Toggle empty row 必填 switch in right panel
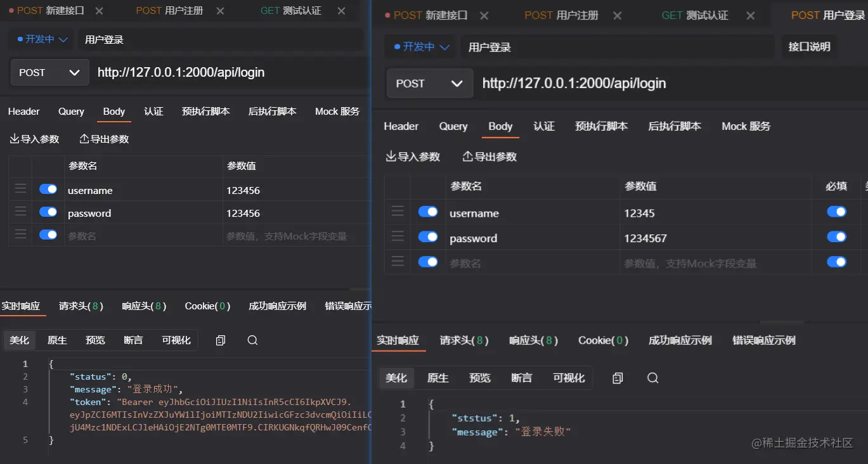The width and height of the screenshot is (868, 464). (x=836, y=261)
